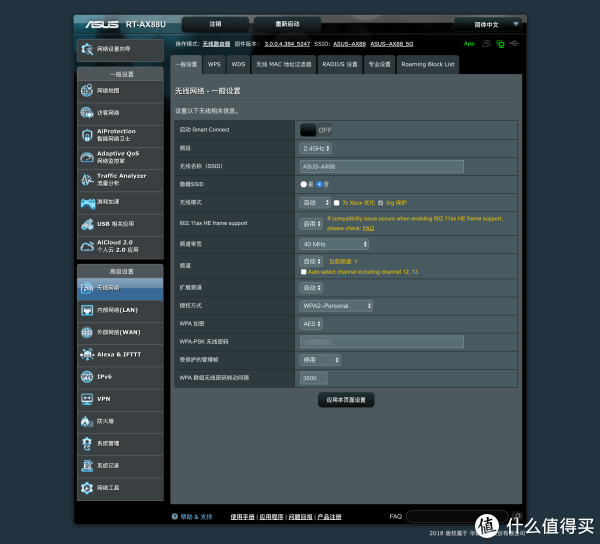Toggle the Smart Connect switch
This screenshot has width=600, height=544.
(316, 130)
